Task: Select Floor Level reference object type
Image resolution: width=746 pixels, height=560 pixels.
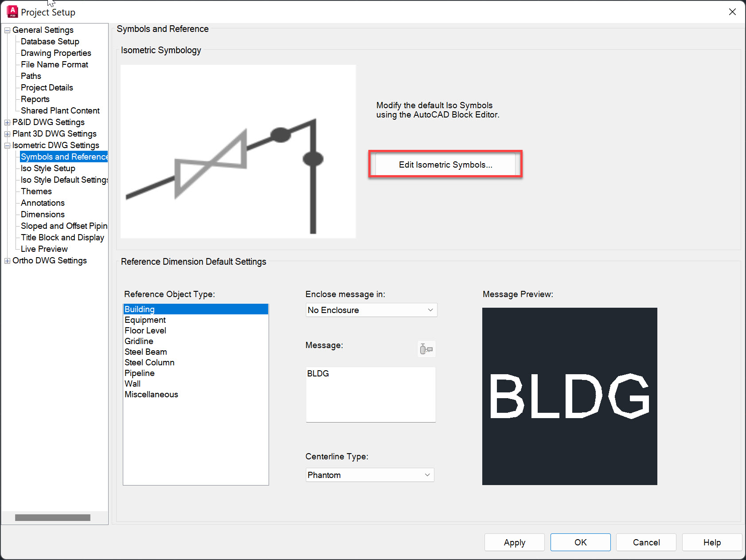Action: 195,330
